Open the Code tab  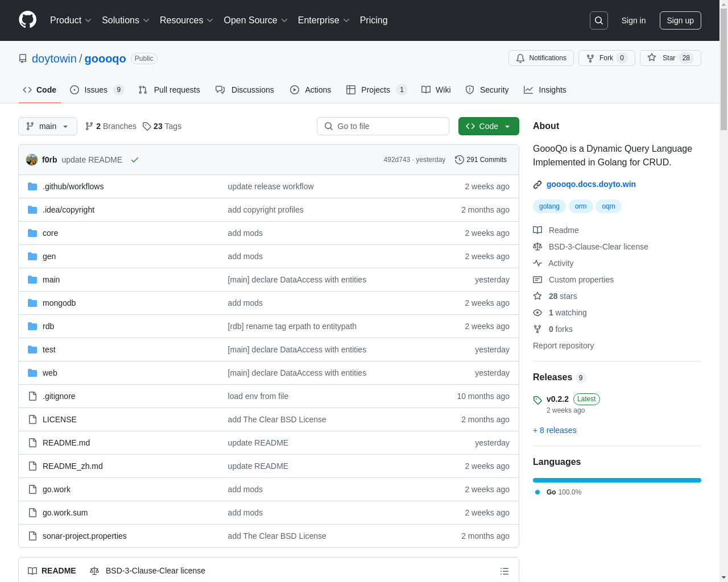(40, 90)
